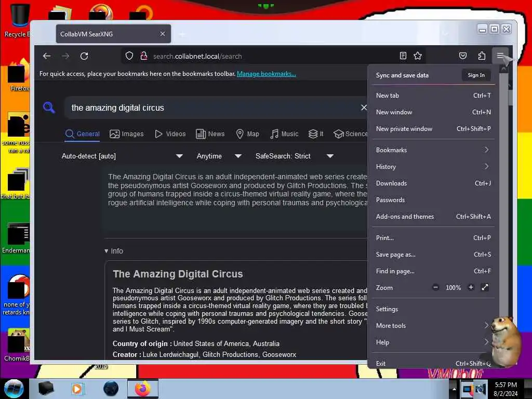Open the black box taskbar icon
Image resolution: width=532 pixels, height=399 pixels.
click(46, 389)
